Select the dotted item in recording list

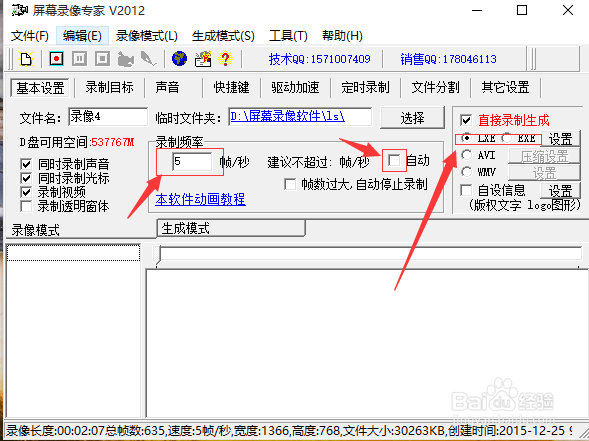tap(74, 252)
